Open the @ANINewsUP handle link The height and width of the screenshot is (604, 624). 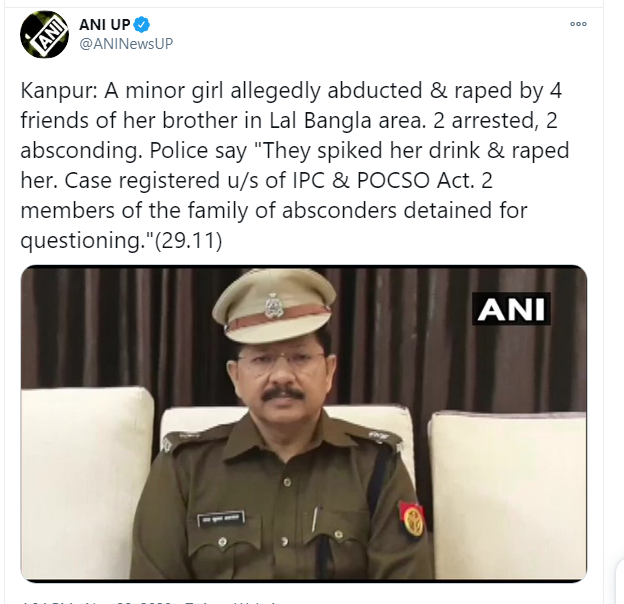(x=126, y=43)
